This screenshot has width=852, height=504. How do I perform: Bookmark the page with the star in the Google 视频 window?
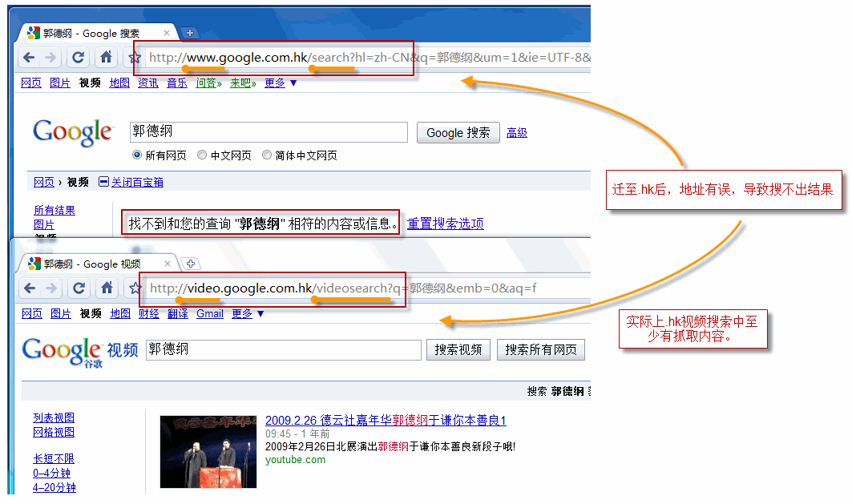point(135,288)
